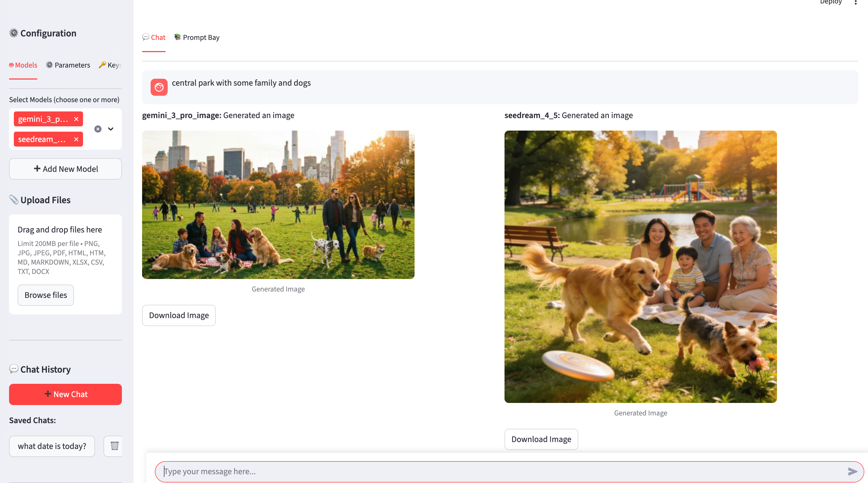Delete the saved chat with trash icon
Image resolution: width=868 pixels, height=483 pixels.
coord(114,446)
